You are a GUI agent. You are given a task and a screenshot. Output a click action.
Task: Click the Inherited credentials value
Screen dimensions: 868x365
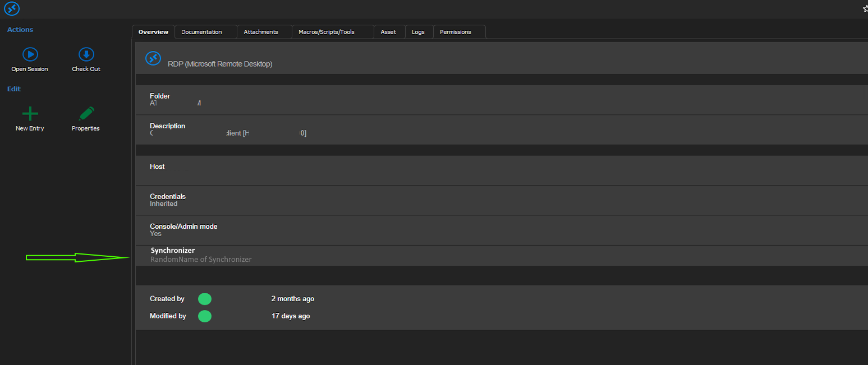tap(164, 204)
